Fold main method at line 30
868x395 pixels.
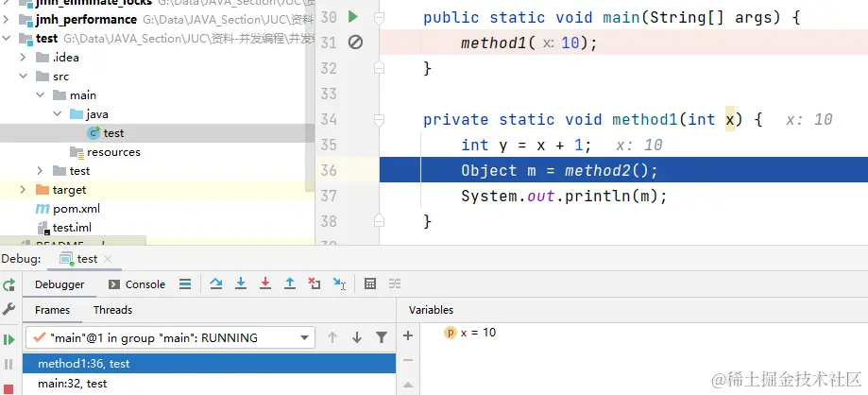click(379, 18)
